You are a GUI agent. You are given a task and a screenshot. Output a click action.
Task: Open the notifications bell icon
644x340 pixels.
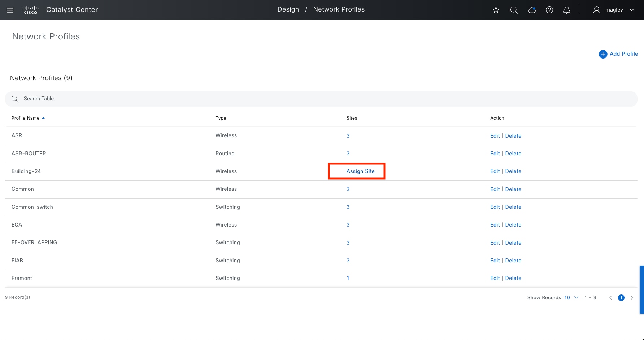[x=567, y=10]
